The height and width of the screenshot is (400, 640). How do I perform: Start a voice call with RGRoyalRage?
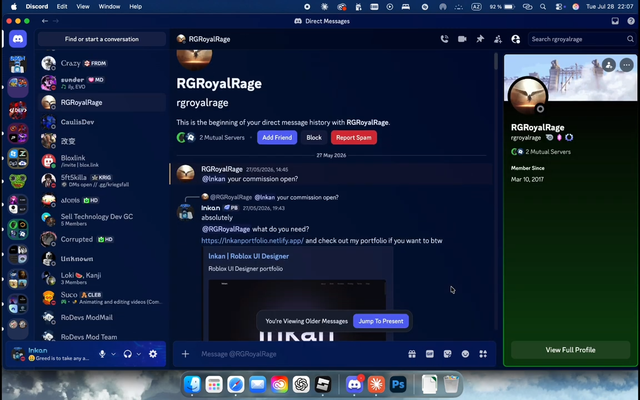click(444, 39)
